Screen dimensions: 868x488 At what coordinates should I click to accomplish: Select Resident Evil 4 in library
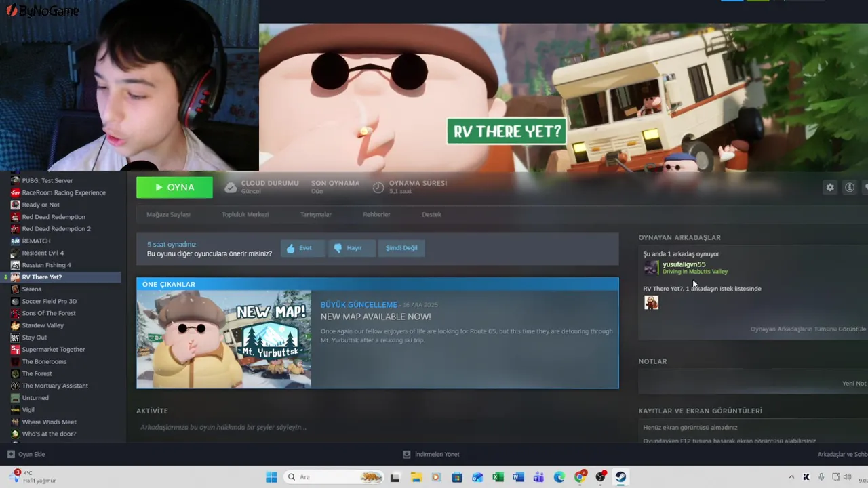43,253
